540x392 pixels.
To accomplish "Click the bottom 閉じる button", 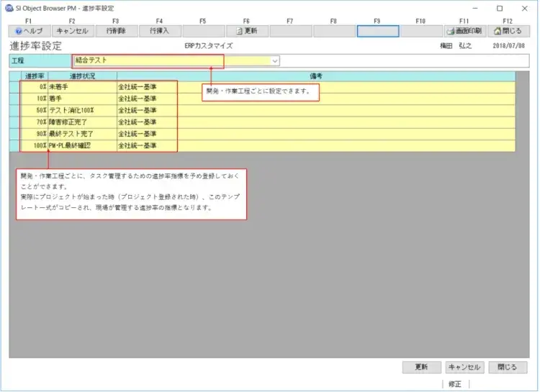I will [x=508, y=368].
